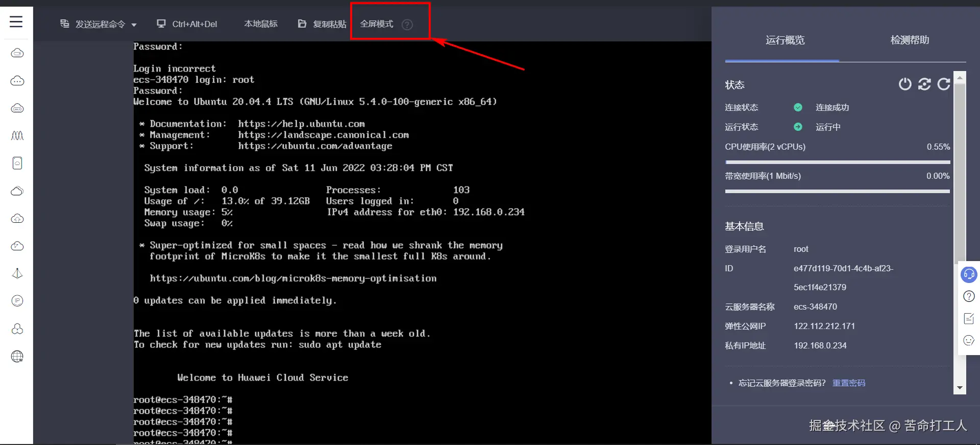
Task: Click the microk8s-memory-optimisation blog URL in terminal
Action: [293, 278]
